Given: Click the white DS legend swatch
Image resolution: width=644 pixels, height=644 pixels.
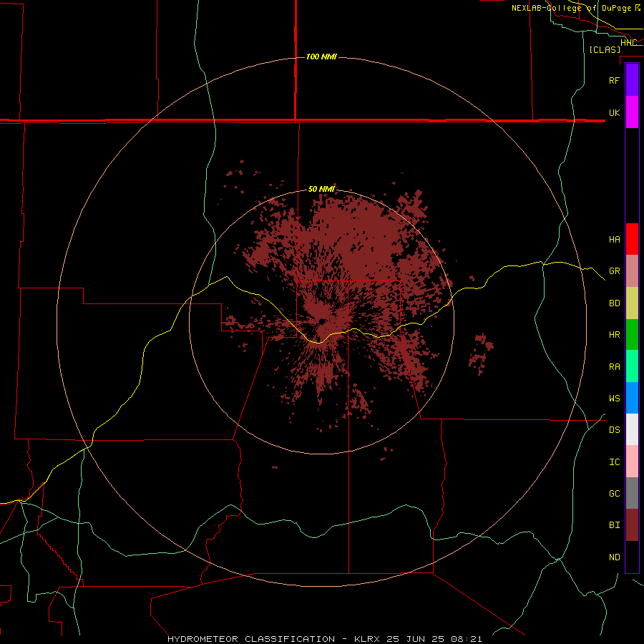Looking at the screenshot, I should pyautogui.click(x=632, y=429).
